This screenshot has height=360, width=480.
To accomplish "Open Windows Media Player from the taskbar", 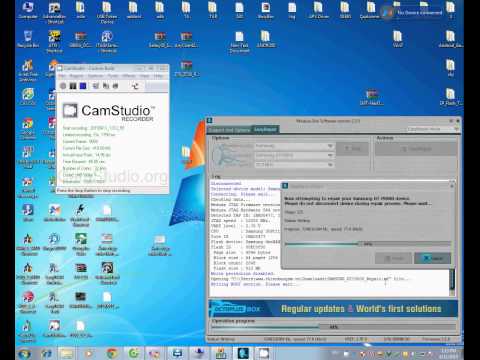I will (x=88, y=354).
